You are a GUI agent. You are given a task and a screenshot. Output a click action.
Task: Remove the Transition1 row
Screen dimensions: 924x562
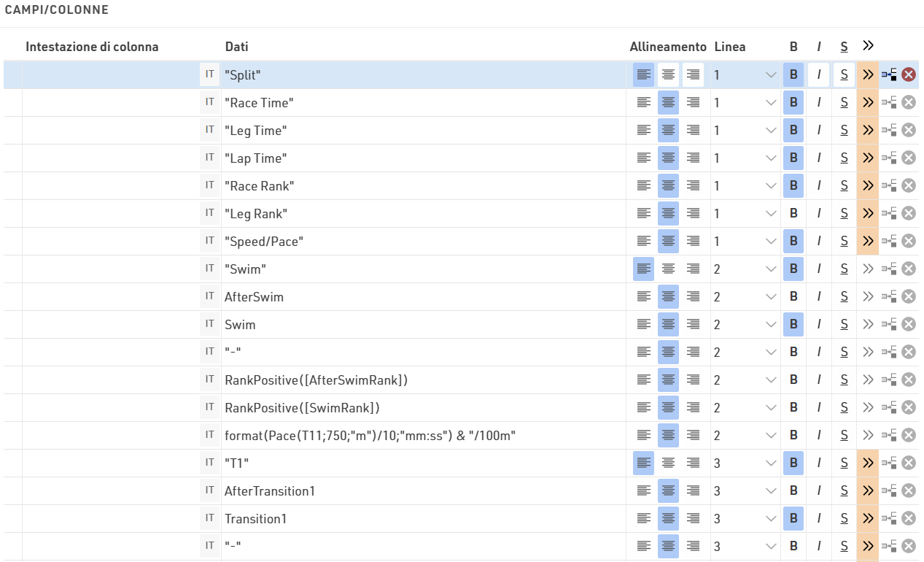[x=909, y=518]
